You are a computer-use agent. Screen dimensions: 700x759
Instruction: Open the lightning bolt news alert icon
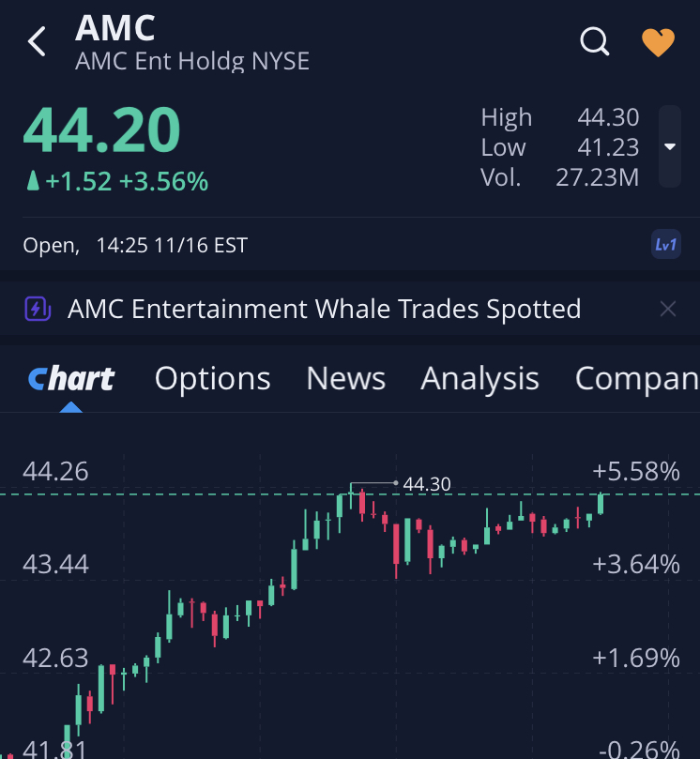point(38,309)
